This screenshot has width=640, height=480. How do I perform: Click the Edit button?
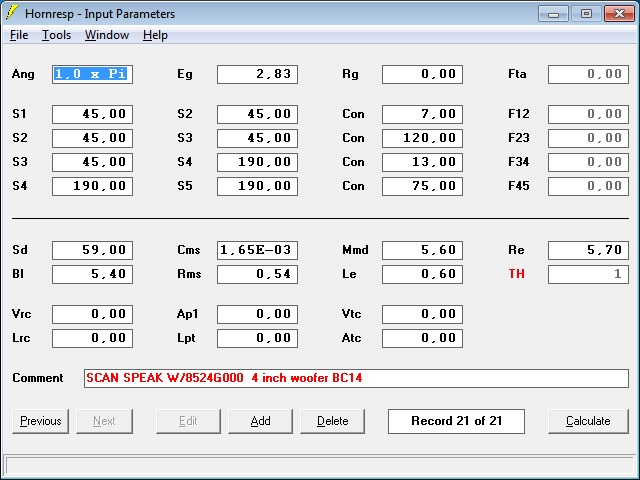tap(188, 421)
